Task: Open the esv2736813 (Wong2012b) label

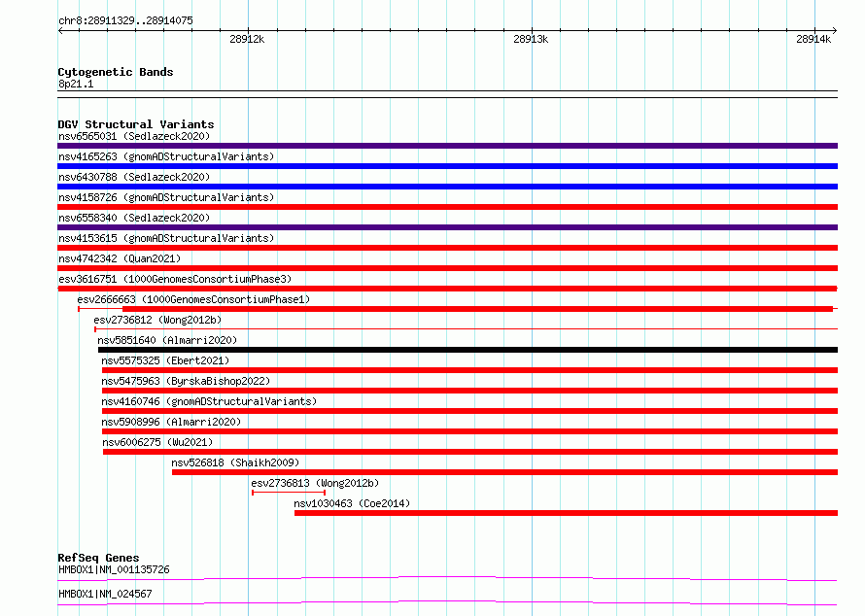Action: coord(315,483)
